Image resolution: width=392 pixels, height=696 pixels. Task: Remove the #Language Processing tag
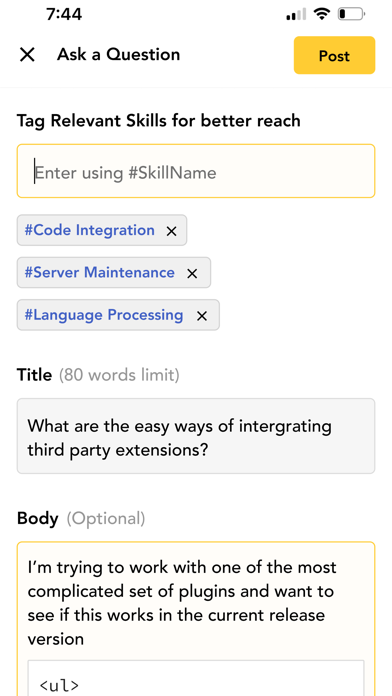[x=202, y=316]
